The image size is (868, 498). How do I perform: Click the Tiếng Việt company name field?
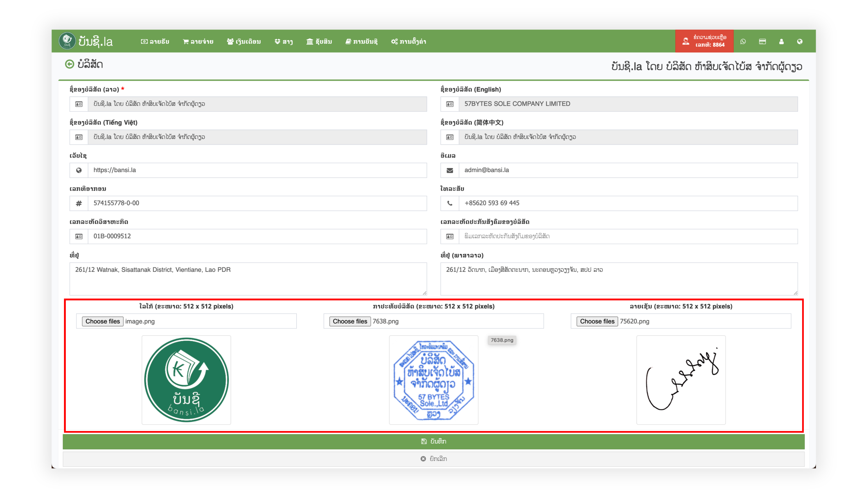point(257,137)
